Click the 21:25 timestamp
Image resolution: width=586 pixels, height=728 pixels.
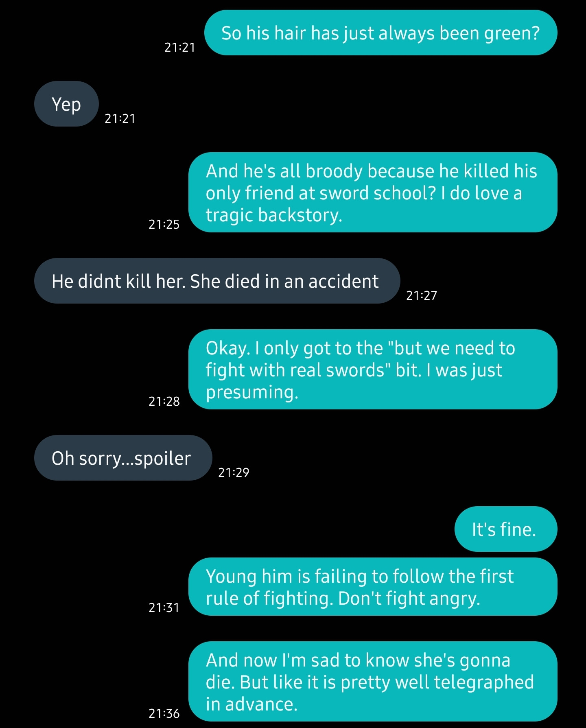[x=164, y=225]
